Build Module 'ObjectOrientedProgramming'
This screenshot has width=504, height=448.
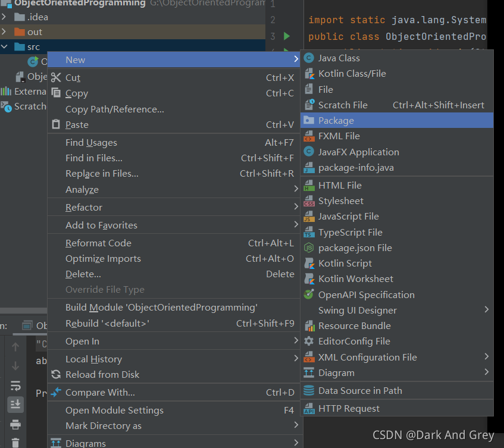174,308
